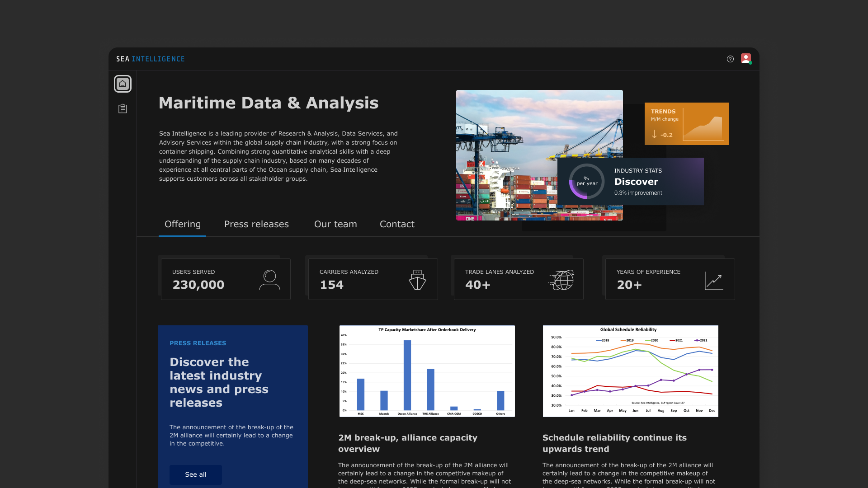This screenshot has width=868, height=488.
Task: Click the help question mark icon
Action: point(730,59)
